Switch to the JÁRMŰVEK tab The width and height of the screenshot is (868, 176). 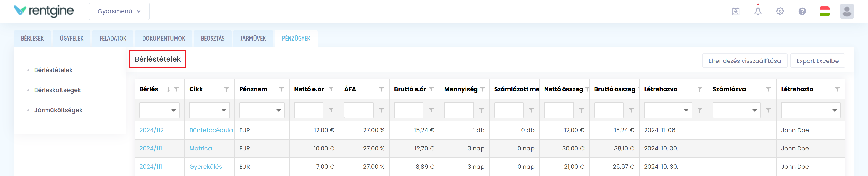pyautogui.click(x=253, y=38)
